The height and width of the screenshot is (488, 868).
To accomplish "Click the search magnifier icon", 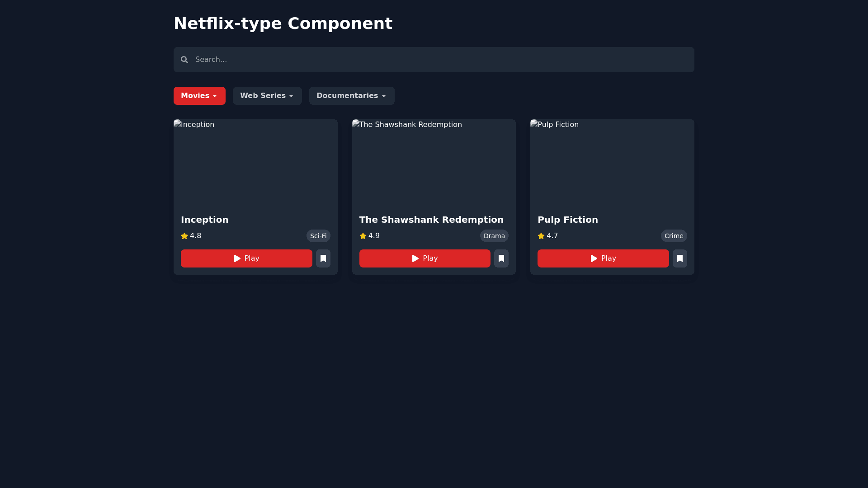I will [x=184, y=60].
